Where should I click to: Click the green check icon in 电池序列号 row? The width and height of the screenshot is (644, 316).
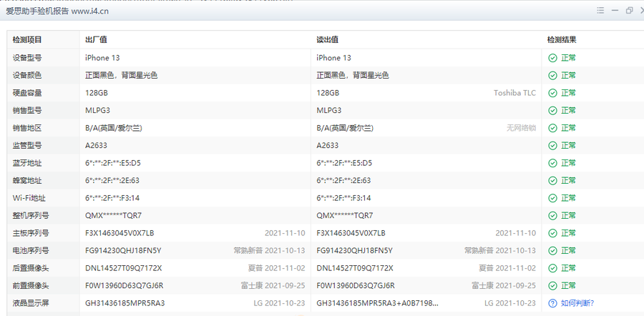click(553, 250)
